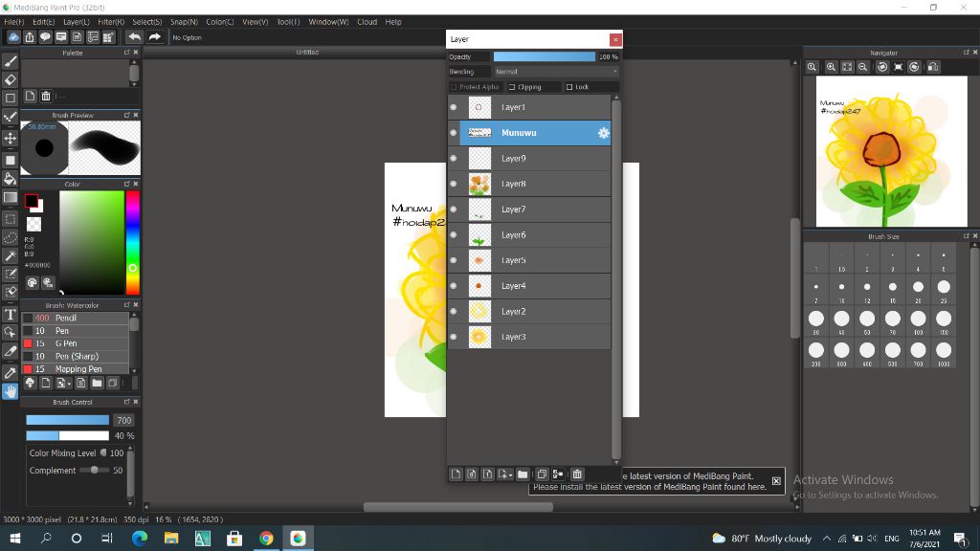980x551 pixels.
Task: Adjust the layer Opacity slider
Action: pyautogui.click(x=545, y=56)
